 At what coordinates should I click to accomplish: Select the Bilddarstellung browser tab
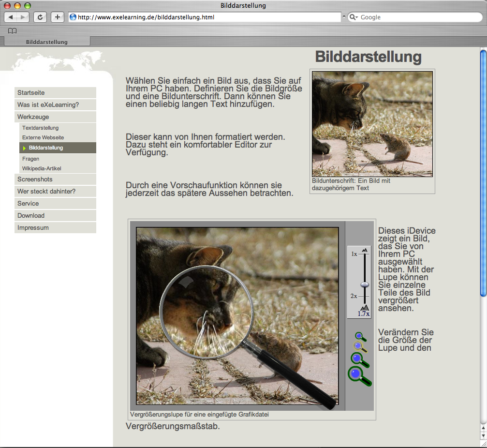coord(47,42)
